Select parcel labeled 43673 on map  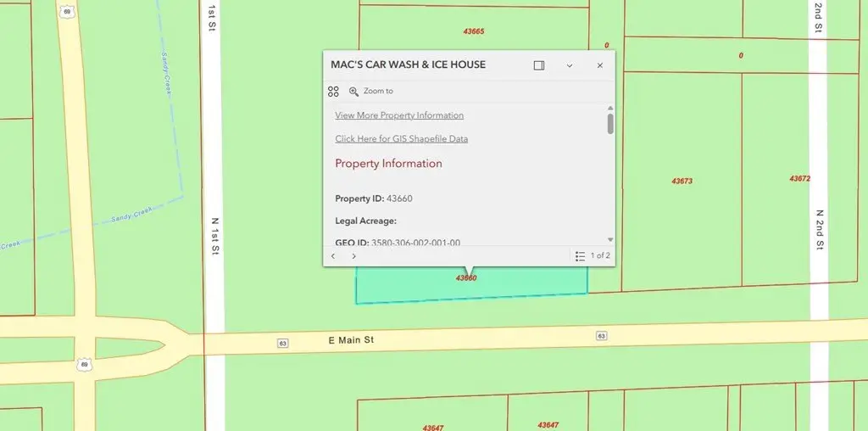pyautogui.click(x=682, y=182)
